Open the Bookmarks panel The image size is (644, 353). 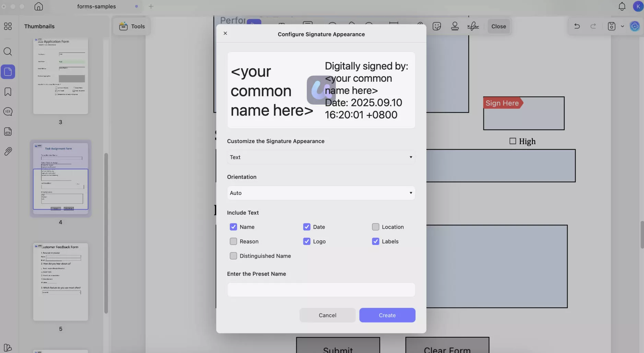8,92
